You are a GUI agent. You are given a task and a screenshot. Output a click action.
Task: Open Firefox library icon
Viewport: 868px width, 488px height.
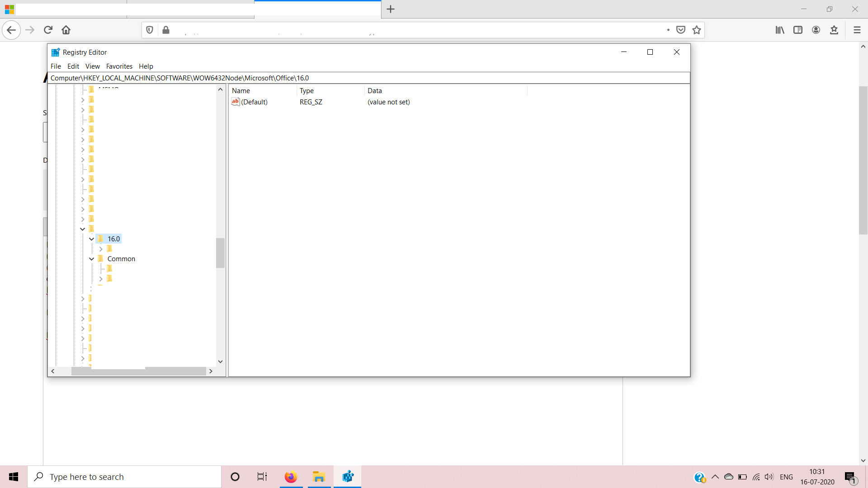780,30
